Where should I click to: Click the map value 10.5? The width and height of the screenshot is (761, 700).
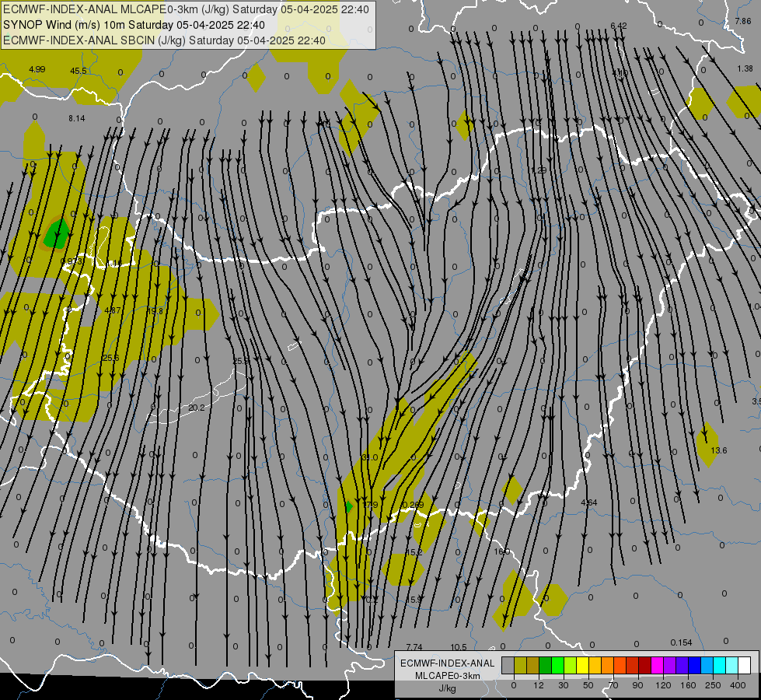[459, 647]
